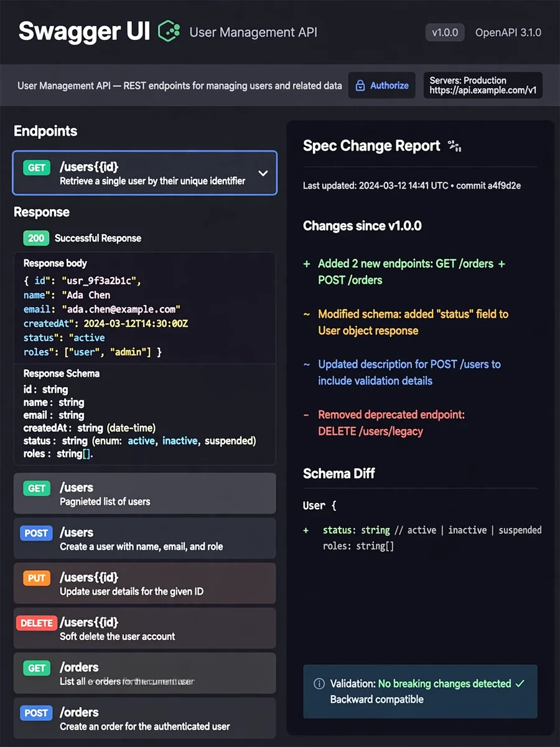Click the Successful Response label
Viewport: 560px width, 747px height.
(x=98, y=238)
